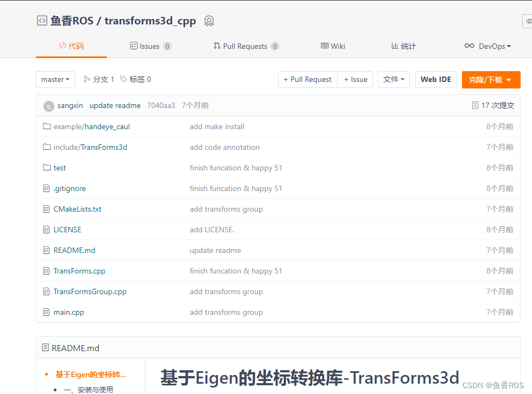The height and width of the screenshot is (394, 532).
Task: Click the repository code icon beside 鱼香ROS
Action: pos(42,20)
